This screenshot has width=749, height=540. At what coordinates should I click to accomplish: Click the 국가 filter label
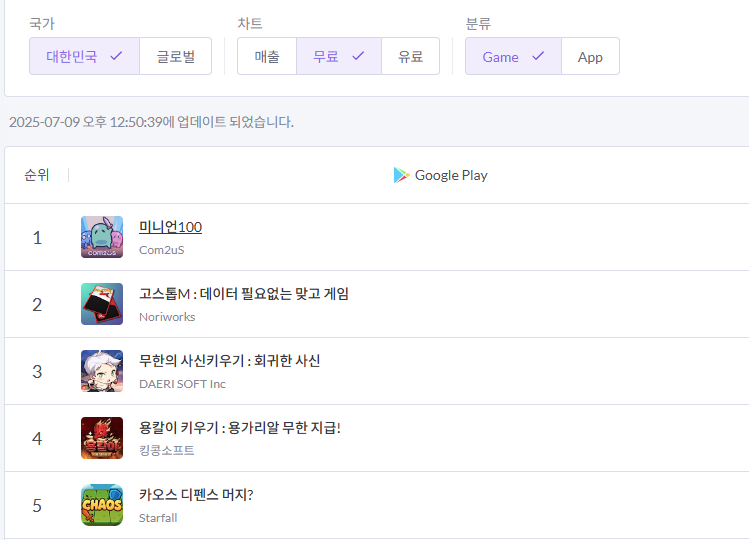pyautogui.click(x=42, y=23)
